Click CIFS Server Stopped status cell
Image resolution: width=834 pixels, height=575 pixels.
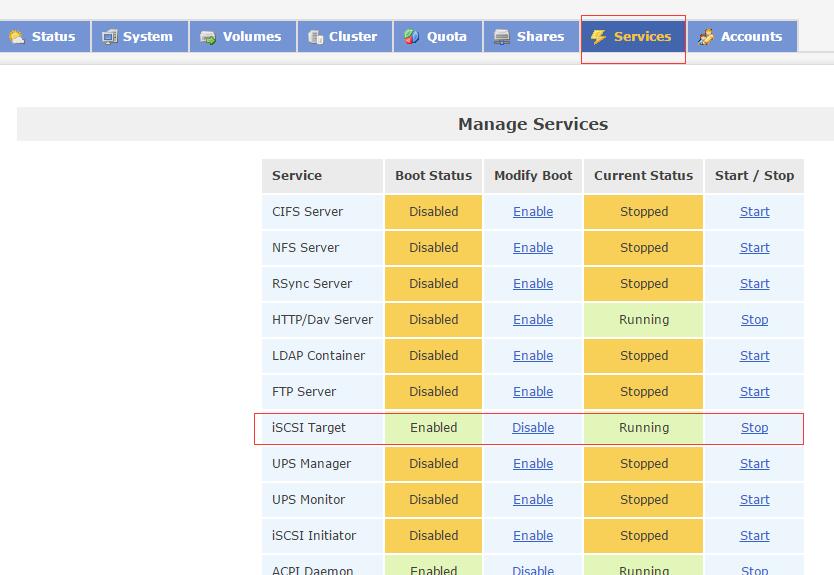click(644, 212)
